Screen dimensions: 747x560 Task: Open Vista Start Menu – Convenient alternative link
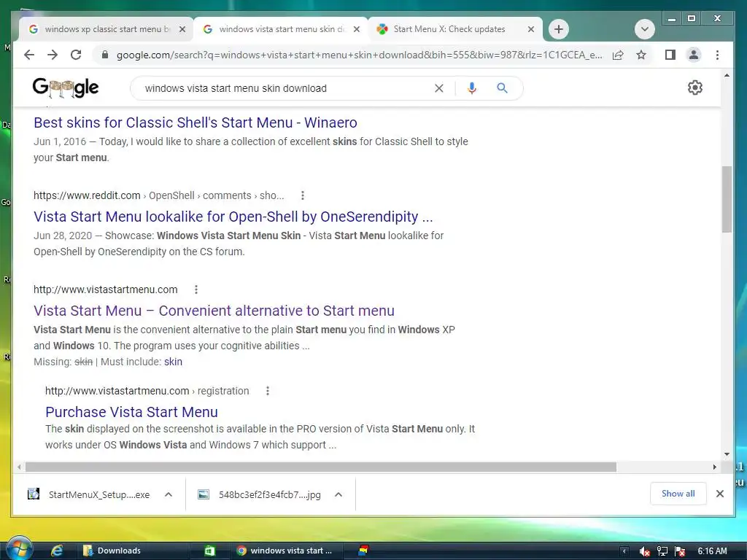point(214,311)
